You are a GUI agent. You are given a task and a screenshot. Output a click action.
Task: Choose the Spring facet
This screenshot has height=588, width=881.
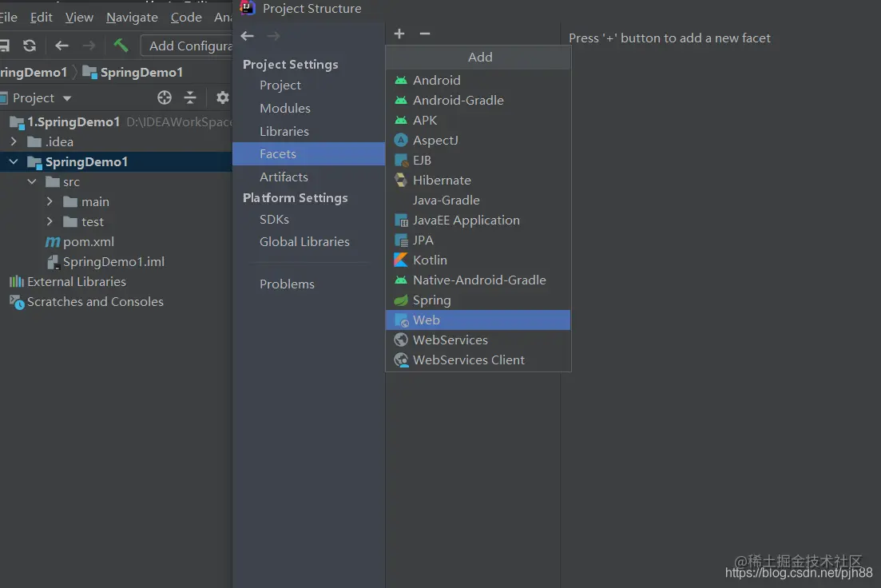478,300
